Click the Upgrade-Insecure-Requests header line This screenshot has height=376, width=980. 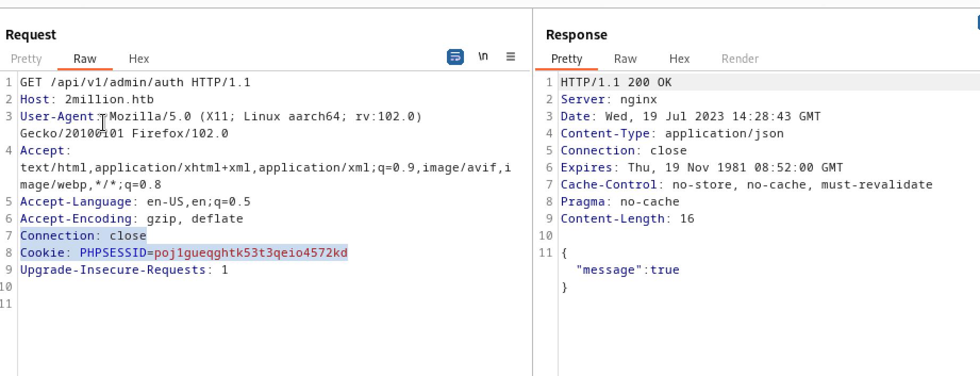click(x=124, y=269)
